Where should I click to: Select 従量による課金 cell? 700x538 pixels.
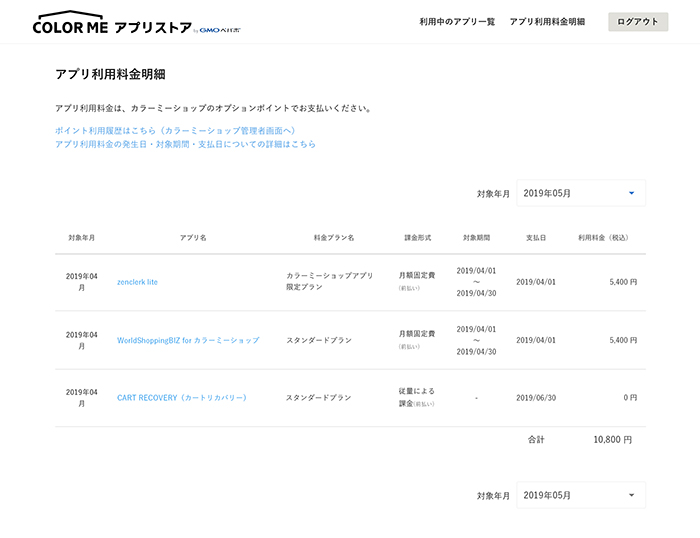(417, 397)
